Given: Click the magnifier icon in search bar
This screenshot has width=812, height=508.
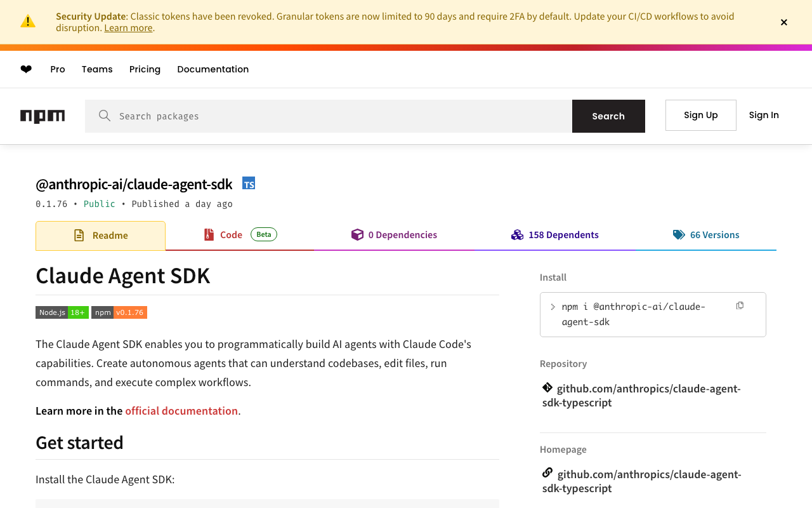Looking at the screenshot, I should (105, 116).
